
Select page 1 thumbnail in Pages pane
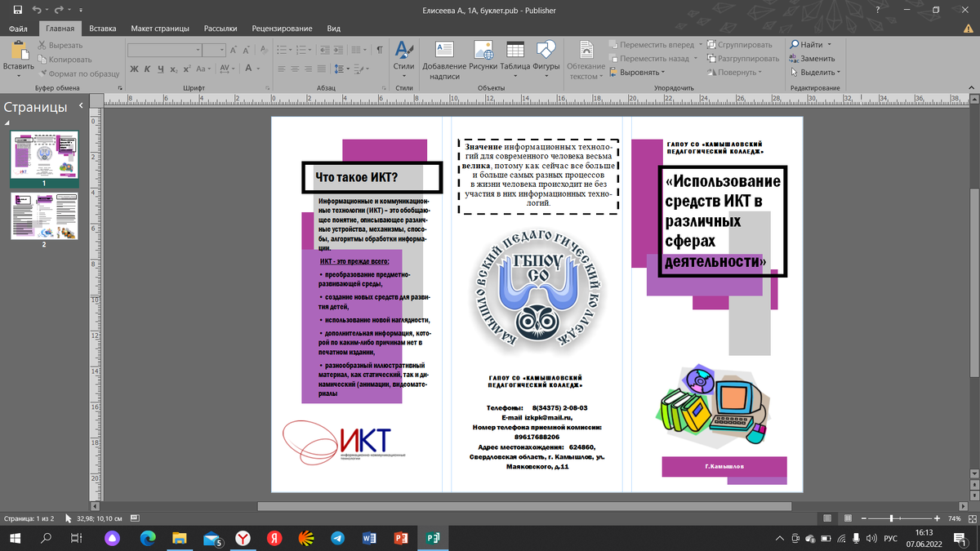click(44, 155)
